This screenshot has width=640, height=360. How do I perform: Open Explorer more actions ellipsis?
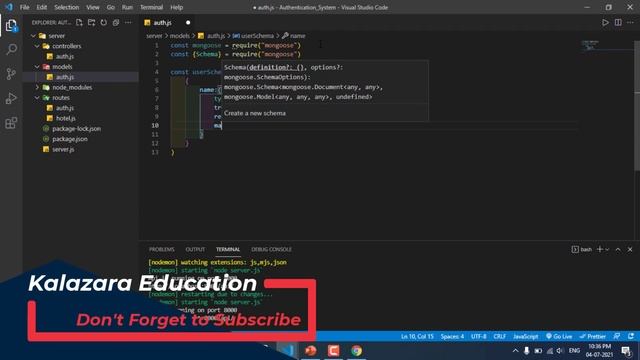click(128, 22)
